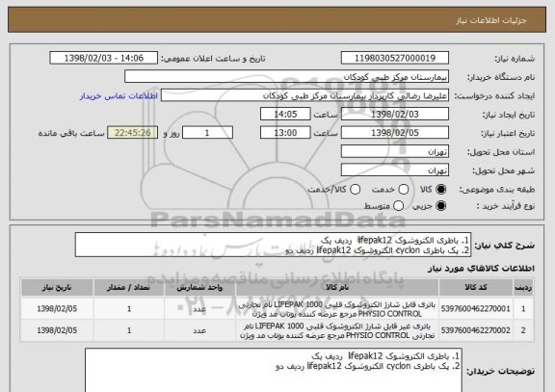Click the نام دستگاه خریدار field
The width and height of the screenshot is (555, 392).
tap(287, 76)
